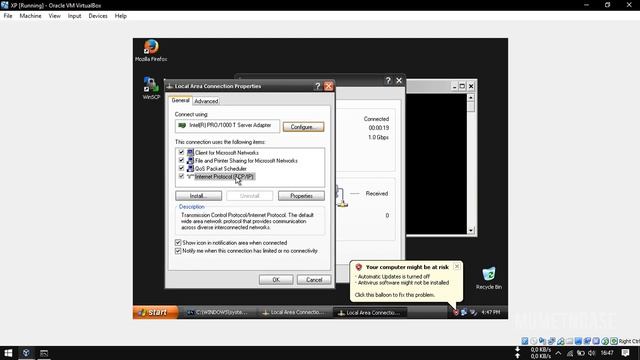This screenshot has width=640, height=360.
Task: Open the host volume speaker icon
Action: [591, 353]
